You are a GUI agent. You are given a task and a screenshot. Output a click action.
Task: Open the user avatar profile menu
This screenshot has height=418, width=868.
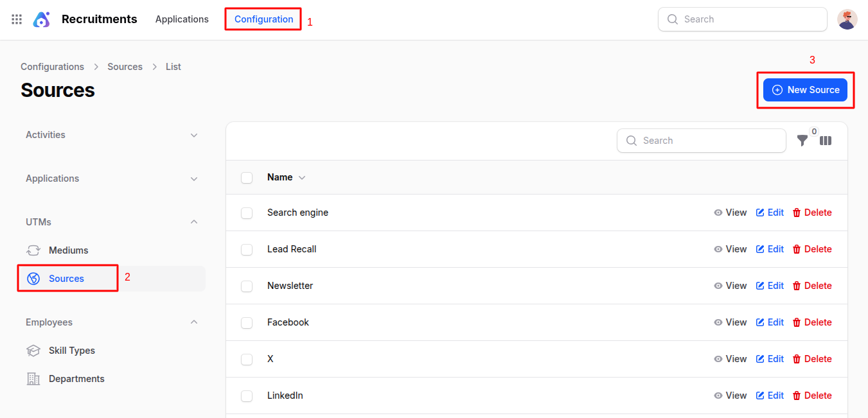pos(847,19)
